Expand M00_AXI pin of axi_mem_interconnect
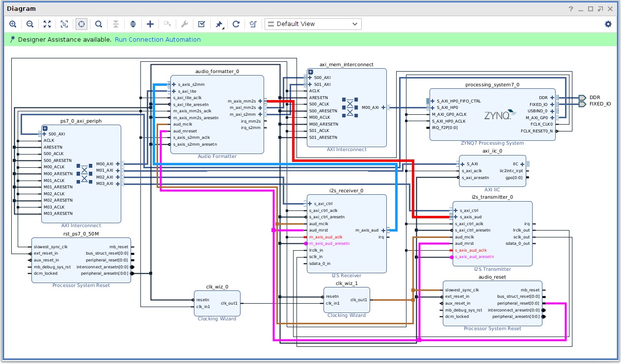Image resolution: width=621 pixels, height=364 pixels. (x=383, y=107)
